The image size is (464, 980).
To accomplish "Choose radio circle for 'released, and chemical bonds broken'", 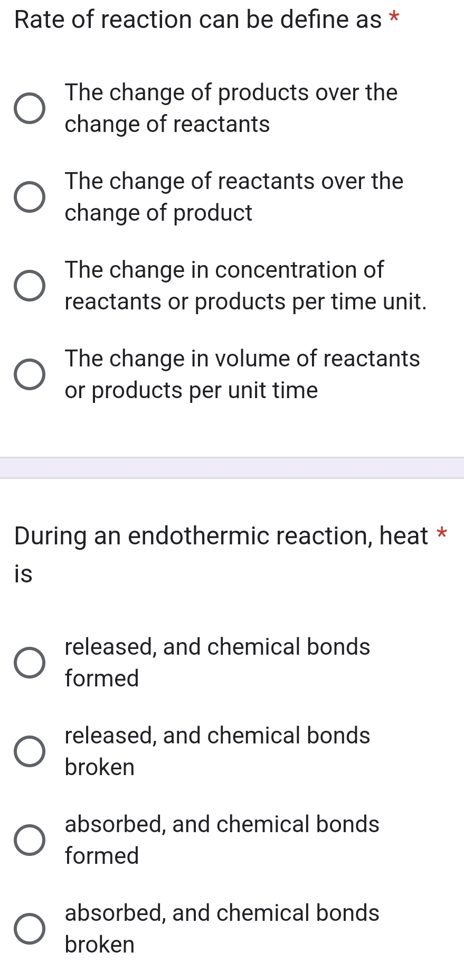I will (29, 752).
